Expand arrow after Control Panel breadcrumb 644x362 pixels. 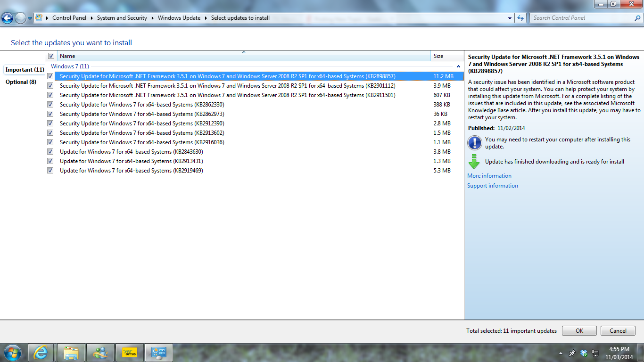(92, 18)
